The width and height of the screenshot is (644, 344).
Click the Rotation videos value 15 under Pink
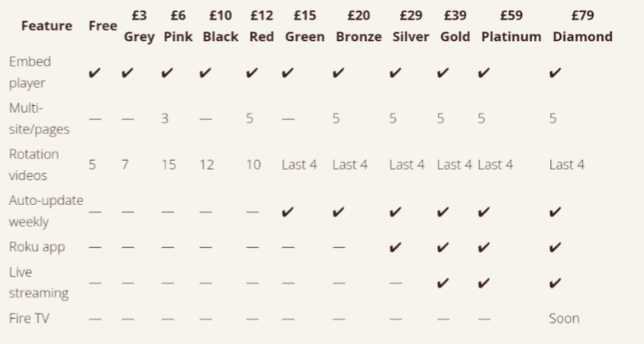[168, 165]
